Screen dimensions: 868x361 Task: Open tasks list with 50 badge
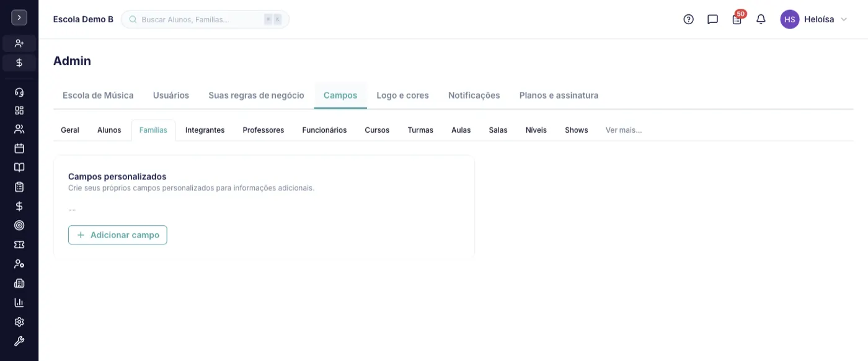(737, 18)
